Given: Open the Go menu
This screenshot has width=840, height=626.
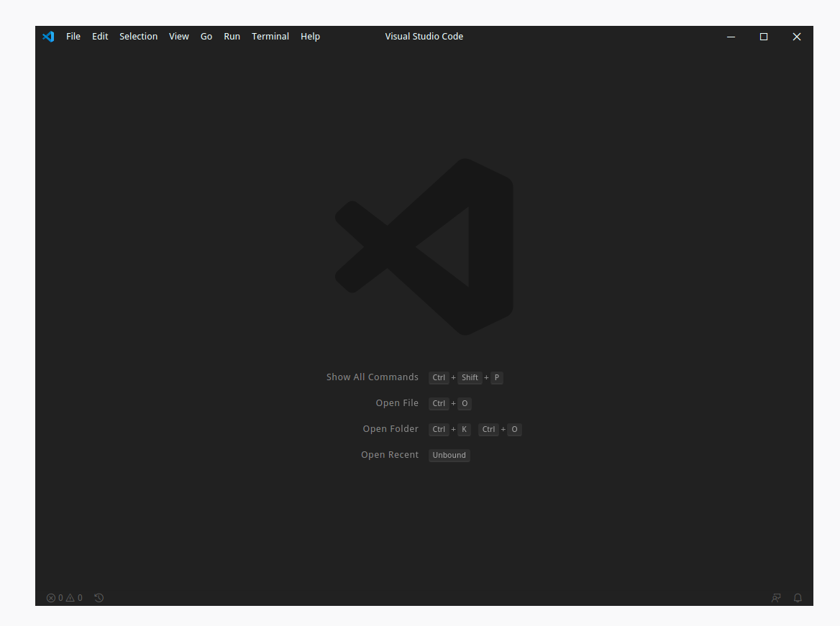Looking at the screenshot, I should click(x=206, y=37).
